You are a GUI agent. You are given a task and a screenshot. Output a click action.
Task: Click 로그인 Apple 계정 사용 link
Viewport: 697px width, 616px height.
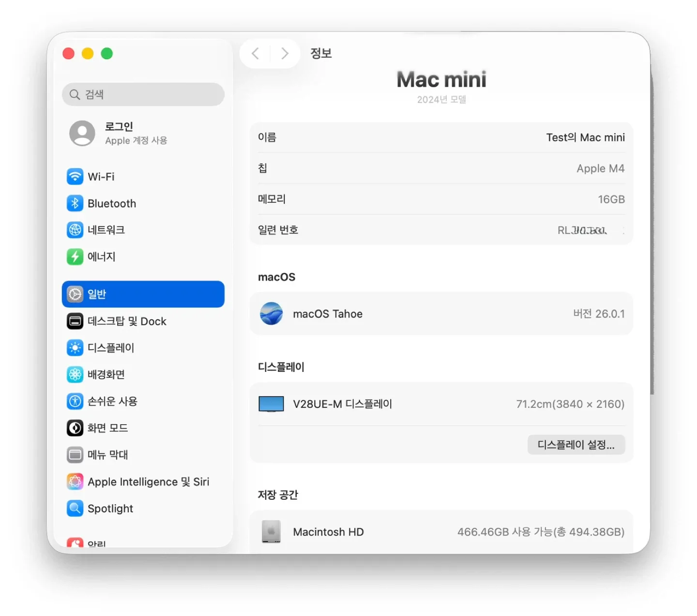pyautogui.click(x=136, y=133)
